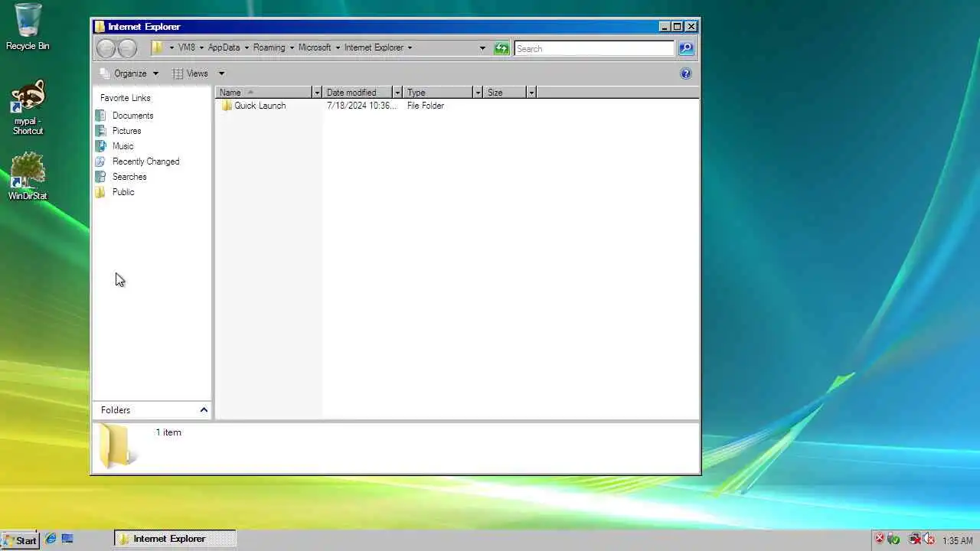Click the Start button
Viewport: 980px width, 551px height.
click(x=20, y=540)
